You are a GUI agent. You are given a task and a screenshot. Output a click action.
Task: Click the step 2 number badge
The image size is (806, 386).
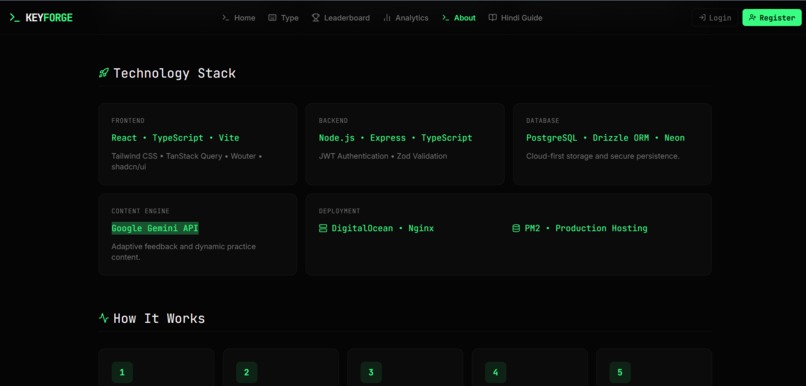pos(246,373)
